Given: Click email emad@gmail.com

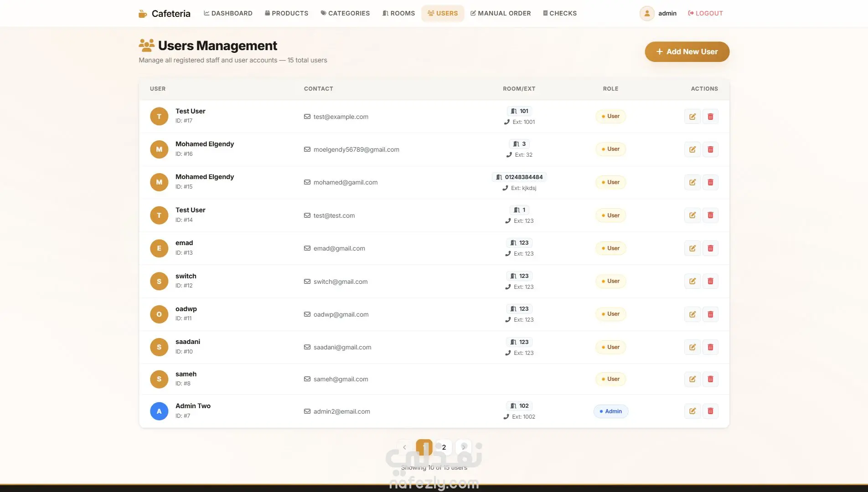Looking at the screenshot, I should pyautogui.click(x=339, y=248).
